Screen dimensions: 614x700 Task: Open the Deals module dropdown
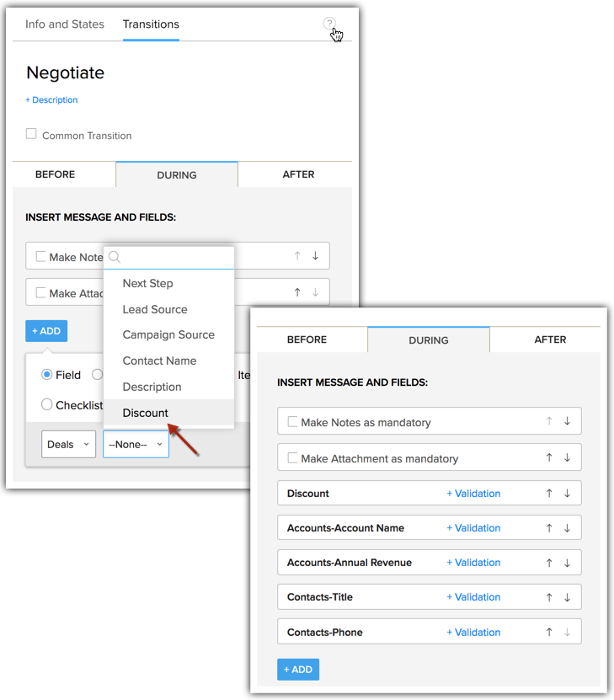coord(68,444)
